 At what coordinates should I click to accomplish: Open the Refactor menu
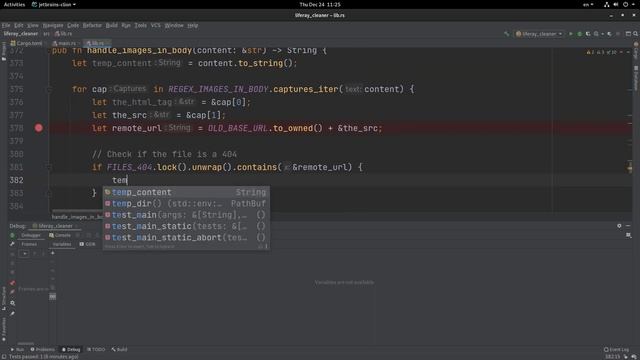click(92, 25)
